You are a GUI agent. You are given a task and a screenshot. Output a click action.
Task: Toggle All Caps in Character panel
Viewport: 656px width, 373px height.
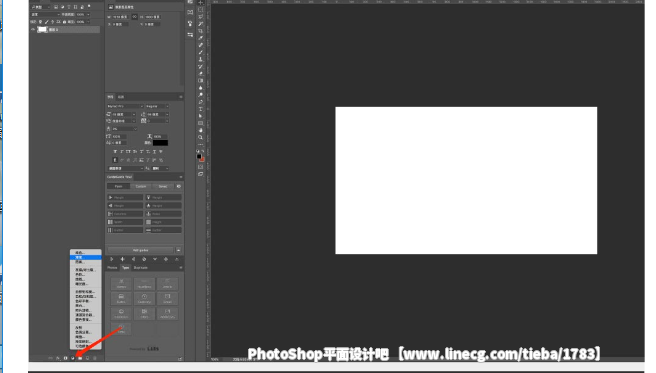(128, 151)
